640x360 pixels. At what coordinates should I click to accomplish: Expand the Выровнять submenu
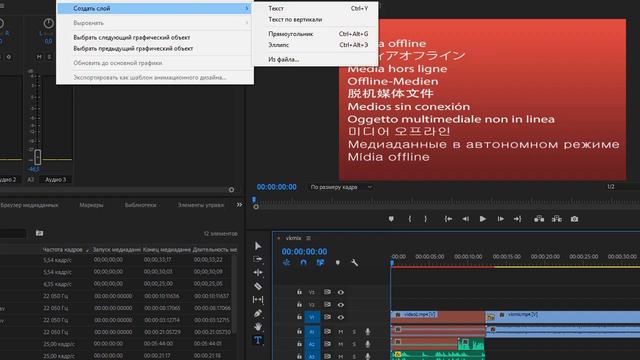[x=154, y=23]
